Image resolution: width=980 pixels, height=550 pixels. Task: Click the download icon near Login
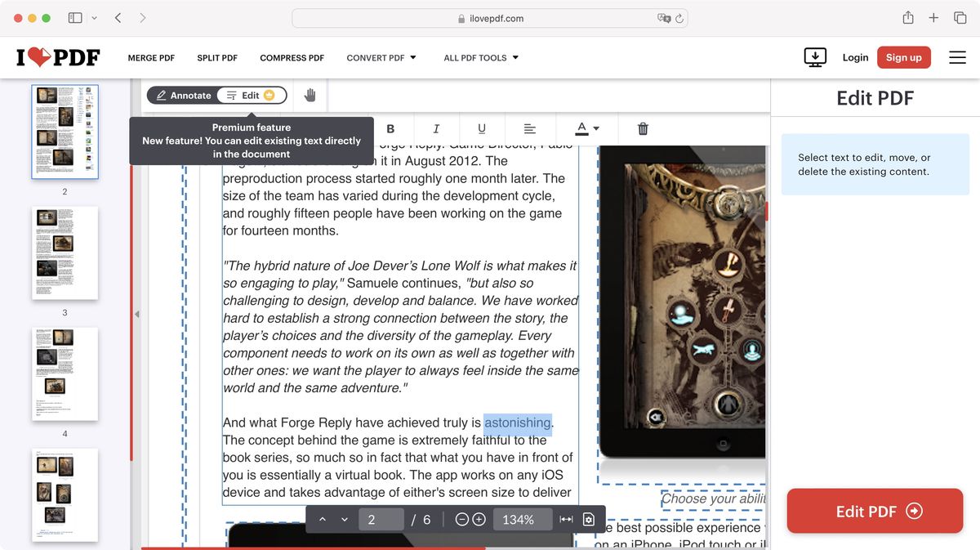pyautogui.click(x=814, y=57)
